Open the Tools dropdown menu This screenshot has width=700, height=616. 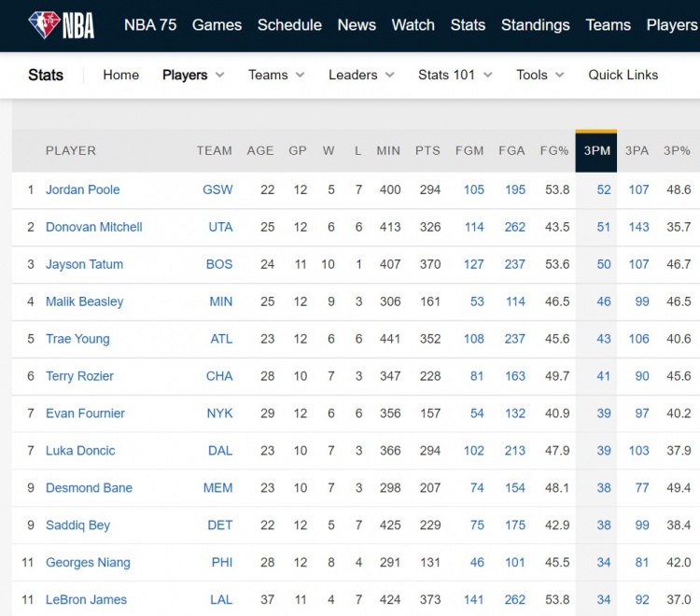point(539,75)
